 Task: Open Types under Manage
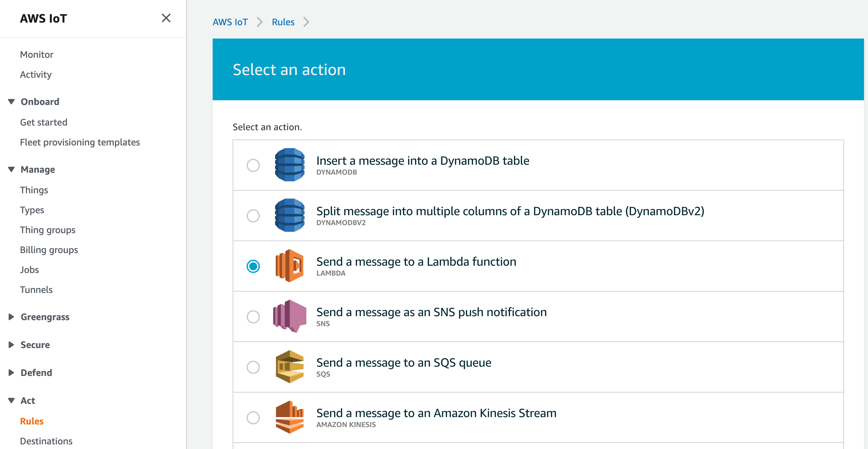pos(32,210)
